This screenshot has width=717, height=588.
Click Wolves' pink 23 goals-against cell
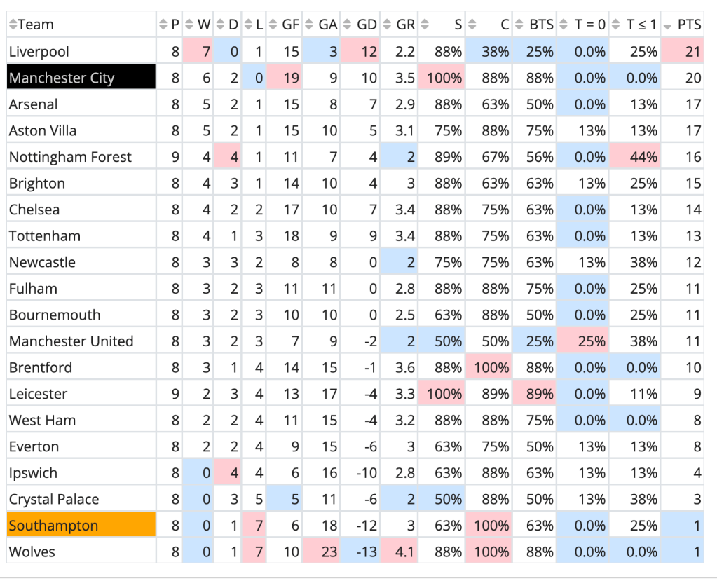pyautogui.click(x=322, y=552)
